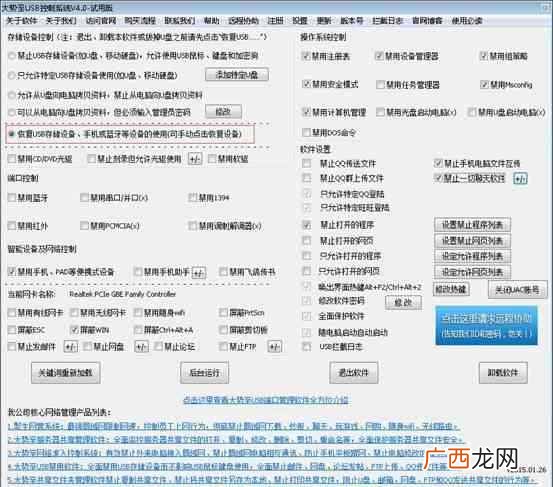The image size is (553, 487).
Task: Click the 远程协助 menu item
Action: coord(243,21)
